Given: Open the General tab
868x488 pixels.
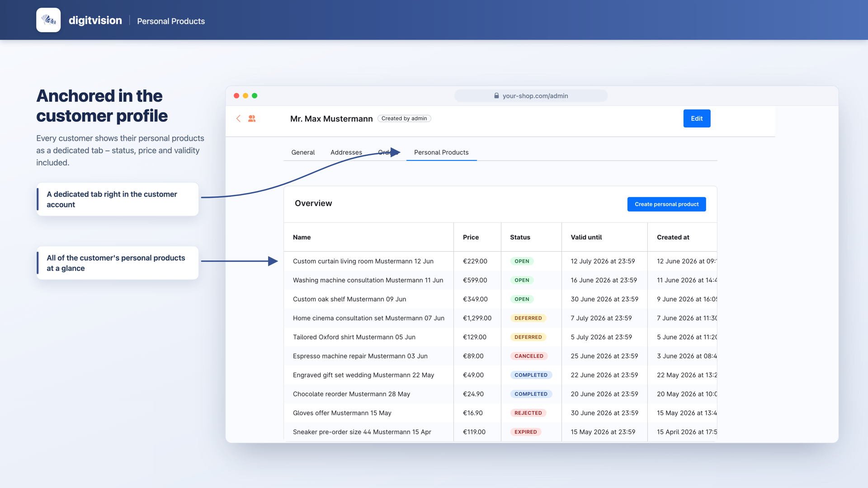Looking at the screenshot, I should pos(303,152).
